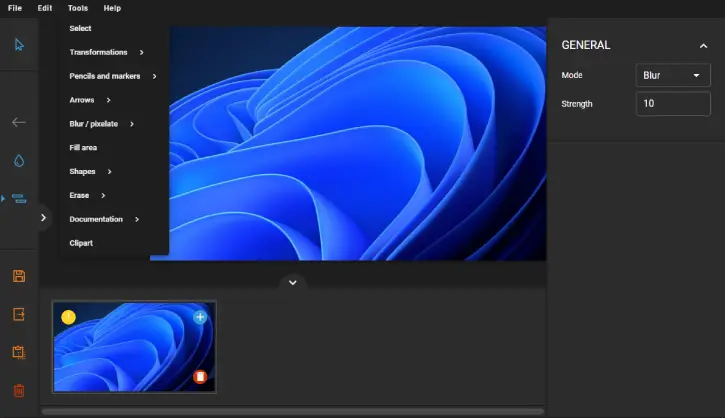Collapse the thumbnail strip with down chevron
Viewport: 725px width, 418px height.
coord(293,283)
